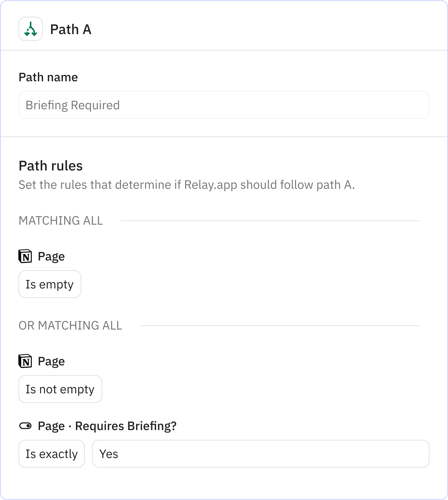The width and height of the screenshot is (448, 500).
Task: Open the Is empty condition selector
Action: (49, 284)
